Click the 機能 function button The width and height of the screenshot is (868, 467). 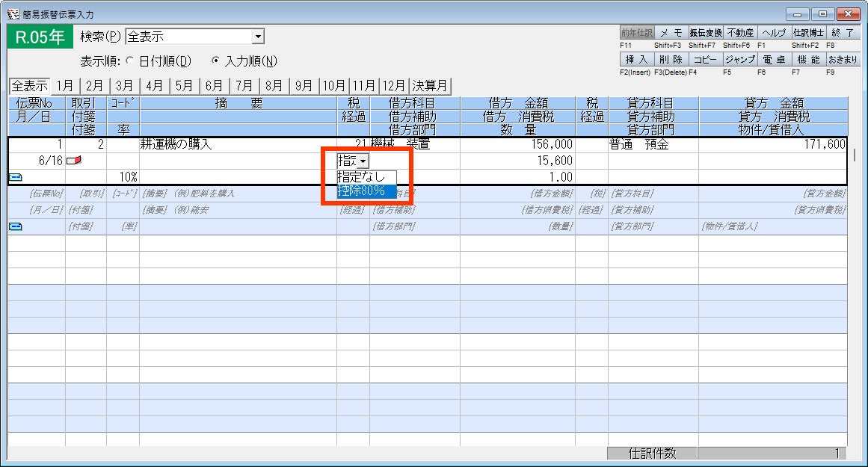pos(809,59)
